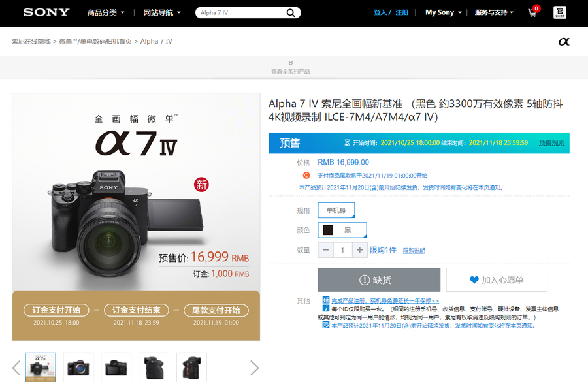This screenshot has width=588, height=382.
Task: Click the search magnifier icon
Action: coord(290,12)
